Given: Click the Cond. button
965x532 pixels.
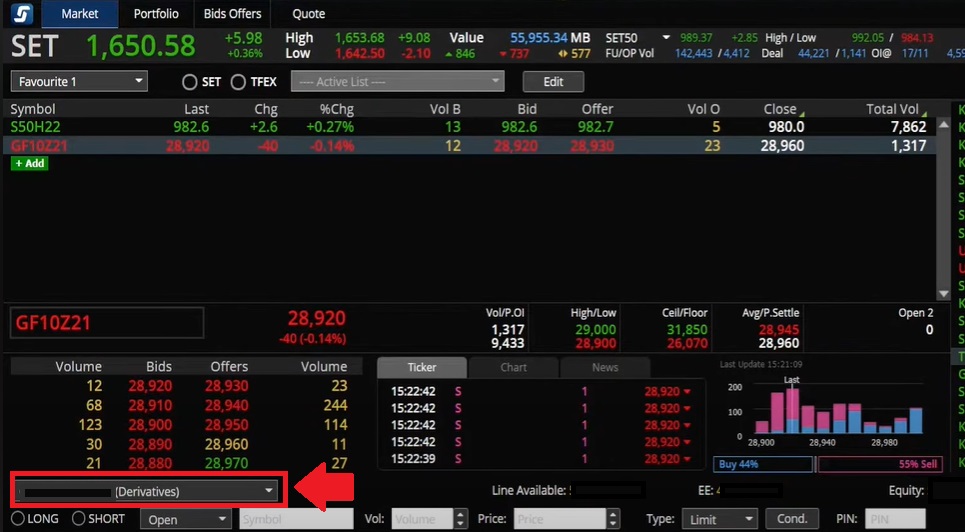Looking at the screenshot, I should [x=791, y=519].
